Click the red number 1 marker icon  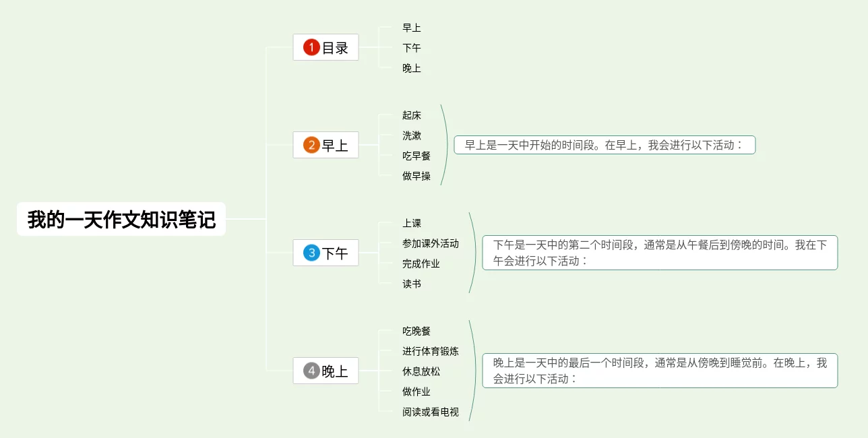(x=311, y=47)
